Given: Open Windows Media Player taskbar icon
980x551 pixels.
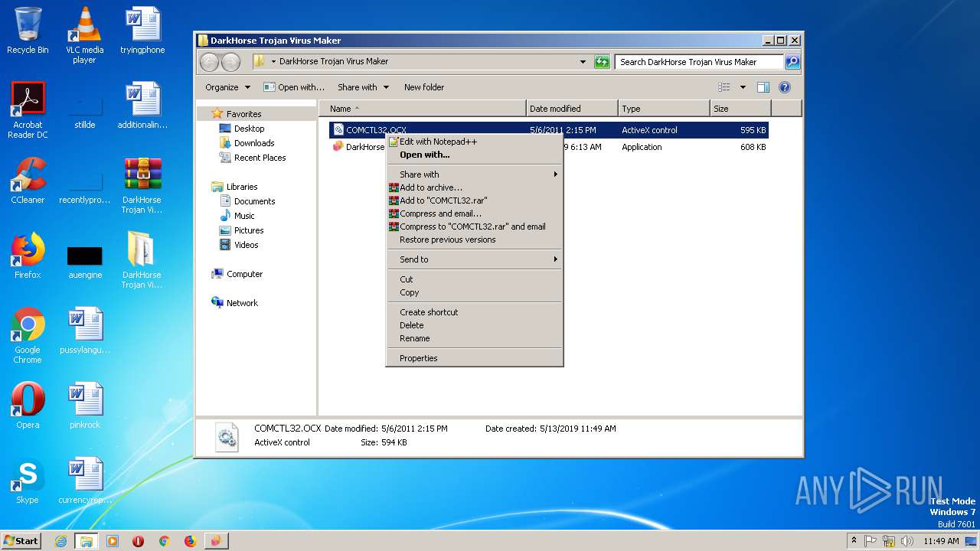Looking at the screenshot, I should click(113, 541).
